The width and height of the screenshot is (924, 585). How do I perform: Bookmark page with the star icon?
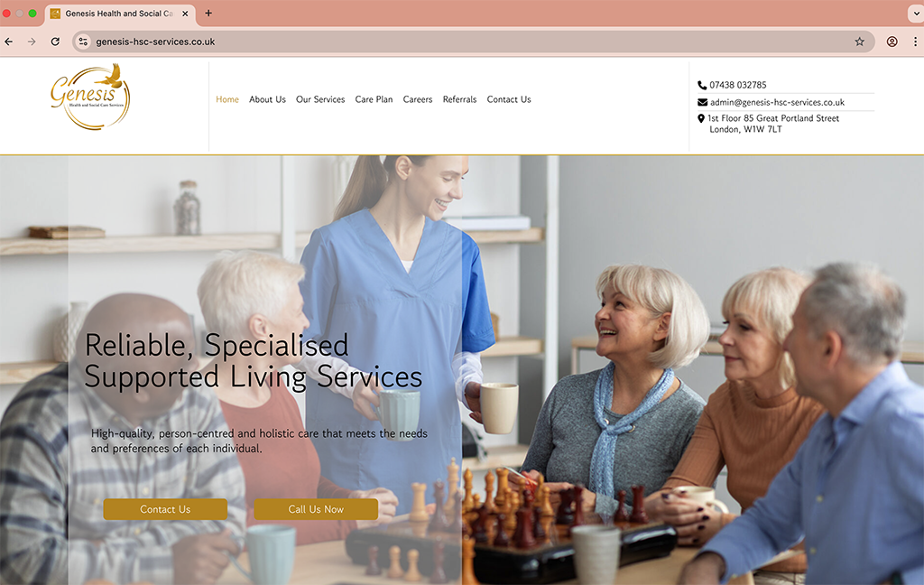[x=860, y=42]
